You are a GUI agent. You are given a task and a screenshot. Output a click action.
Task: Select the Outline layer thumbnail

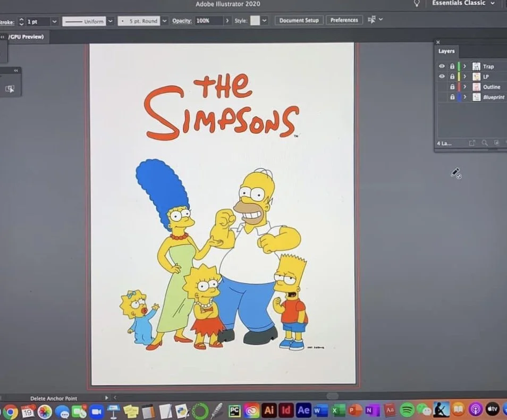pyautogui.click(x=477, y=87)
